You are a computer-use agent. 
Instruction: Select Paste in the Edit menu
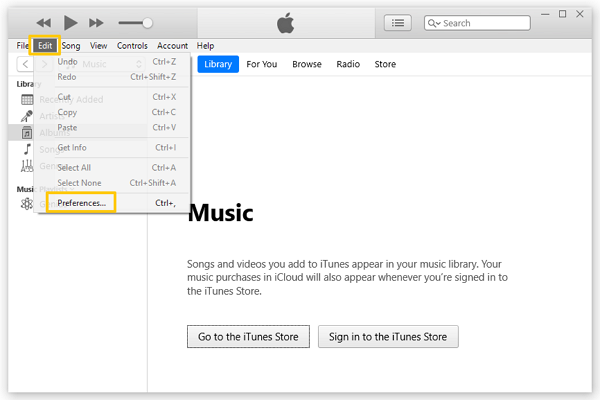coord(112,127)
